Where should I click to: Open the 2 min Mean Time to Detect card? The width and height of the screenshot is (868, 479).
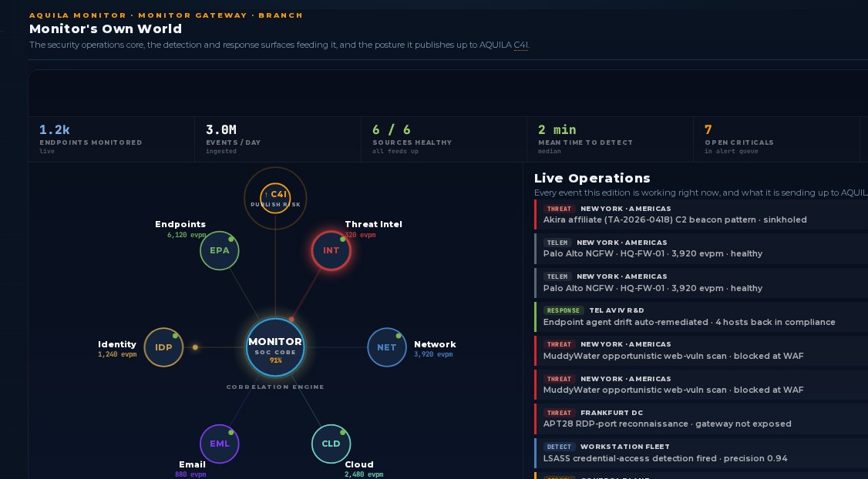(610, 139)
